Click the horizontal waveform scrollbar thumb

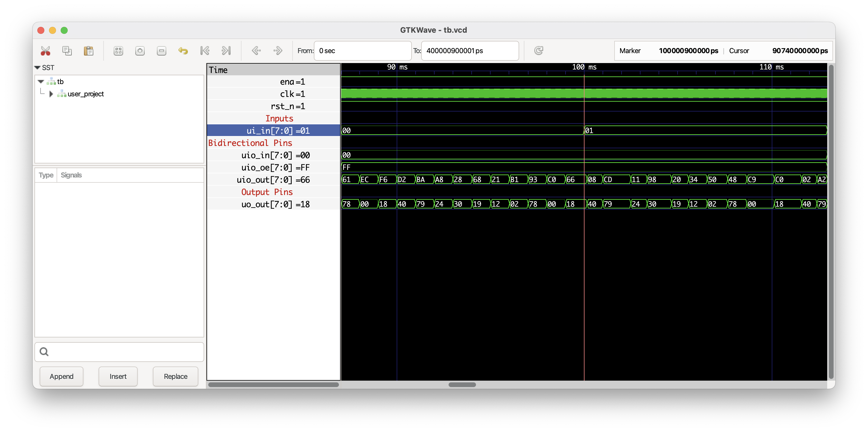coord(462,385)
